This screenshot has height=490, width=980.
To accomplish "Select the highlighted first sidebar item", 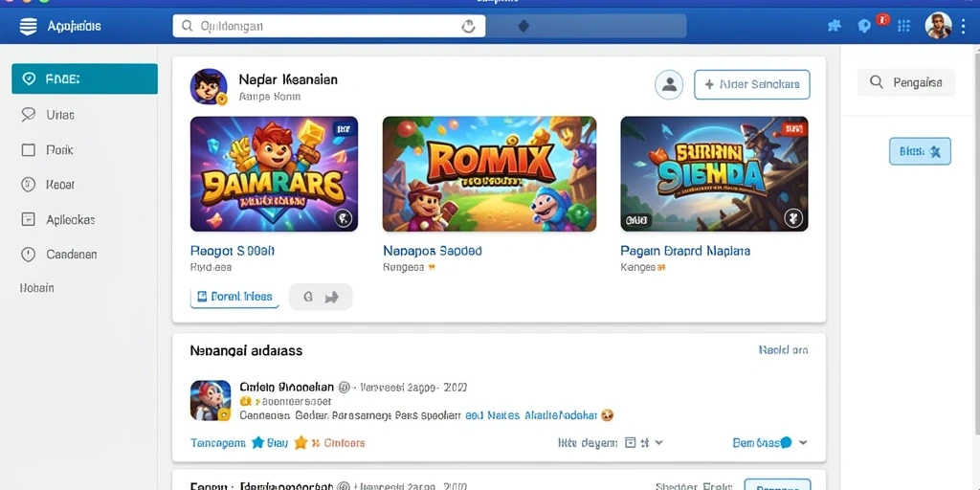I will pyautogui.click(x=84, y=78).
